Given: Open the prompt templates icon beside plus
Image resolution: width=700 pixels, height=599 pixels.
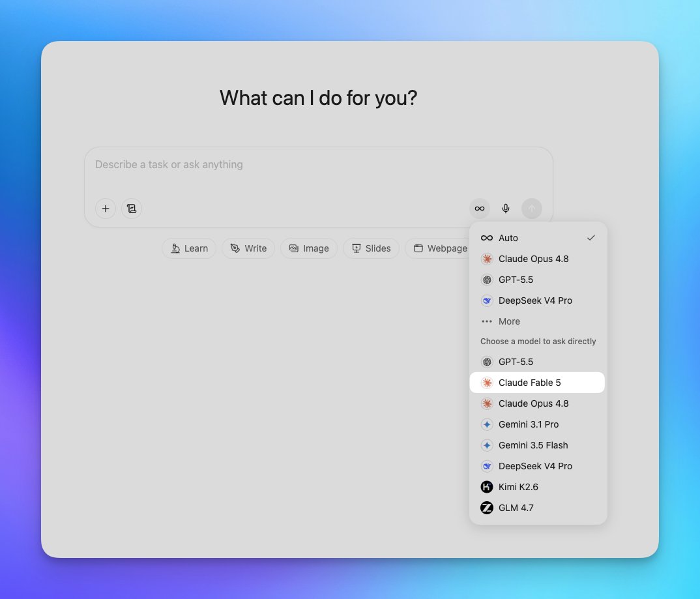Looking at the screenshot, I should pyautogui.click(x=131, y=209).
